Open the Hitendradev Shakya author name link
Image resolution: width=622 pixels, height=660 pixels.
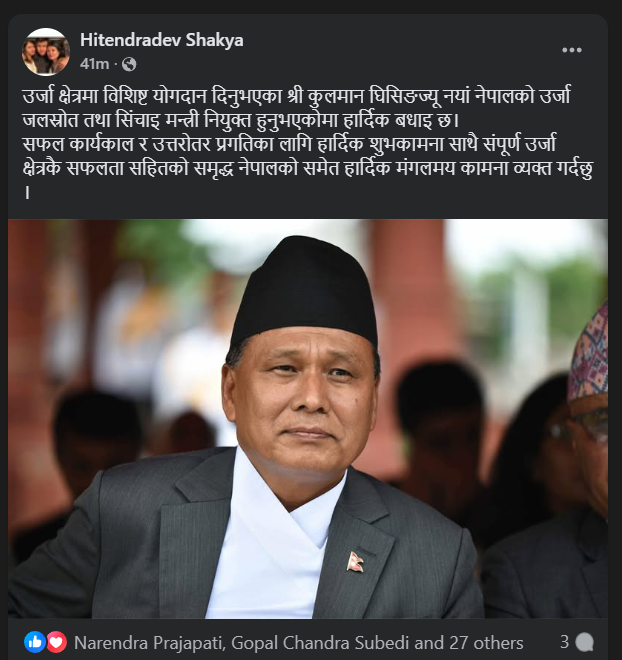point(162,40)
